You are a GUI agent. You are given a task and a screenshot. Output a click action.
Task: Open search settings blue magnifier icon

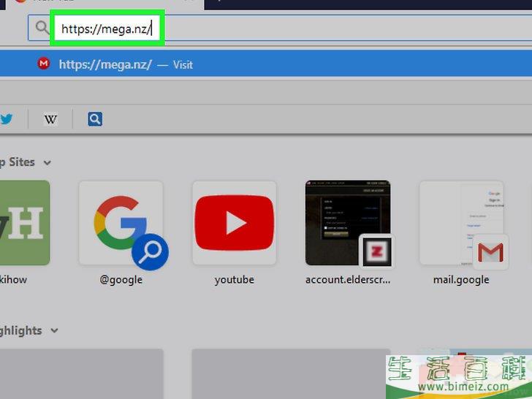click(95, 119)
